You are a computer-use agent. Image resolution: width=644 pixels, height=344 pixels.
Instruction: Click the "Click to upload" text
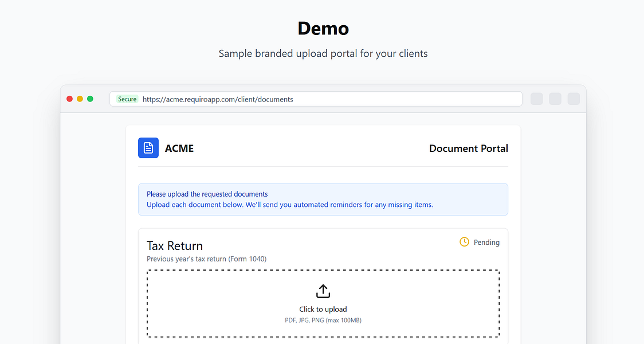[x=323, y=309]
